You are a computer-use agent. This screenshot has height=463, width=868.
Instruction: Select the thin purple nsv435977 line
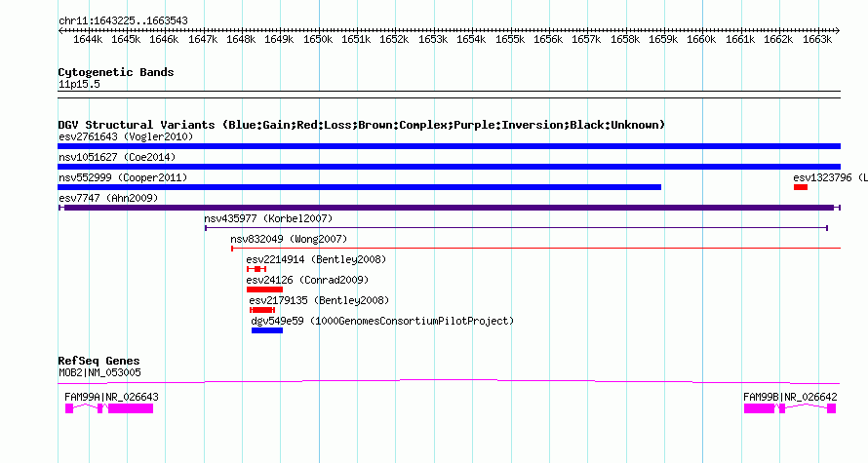[x=517, y=228]
